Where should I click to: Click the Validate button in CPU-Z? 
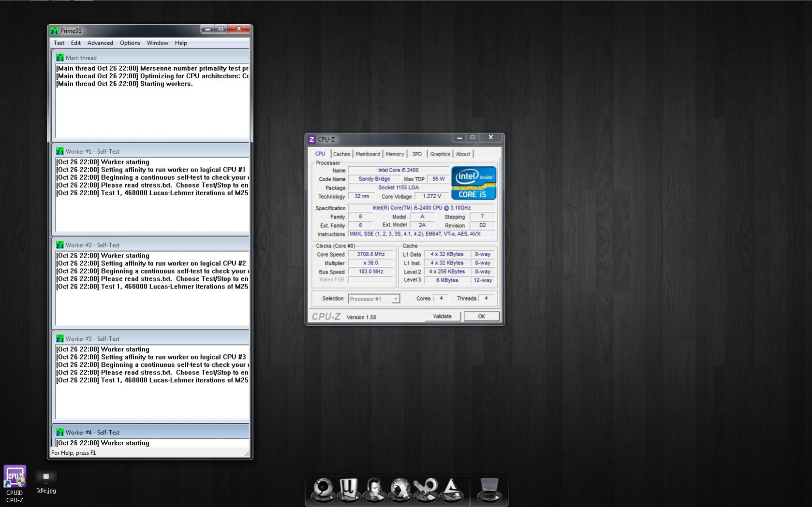coord(443,316)
